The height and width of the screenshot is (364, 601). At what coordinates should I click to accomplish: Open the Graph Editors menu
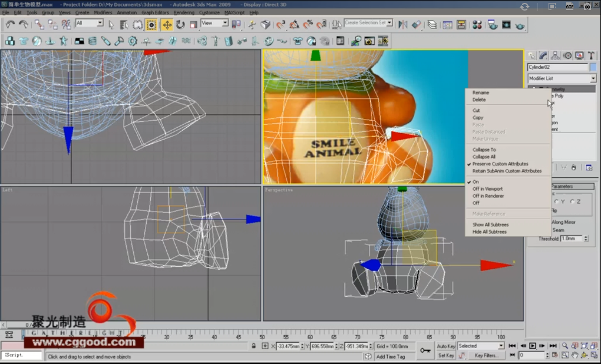click(155, 12)
